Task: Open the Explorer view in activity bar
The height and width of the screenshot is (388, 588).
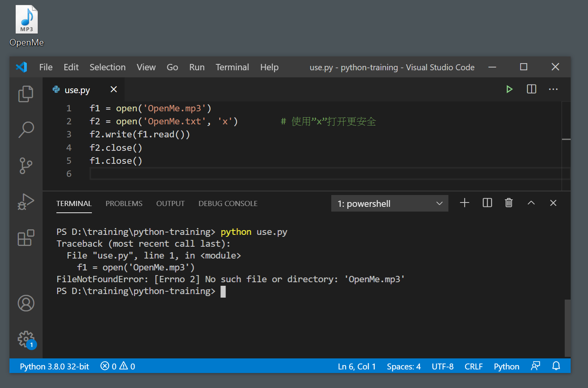Action: click(26, 94)
